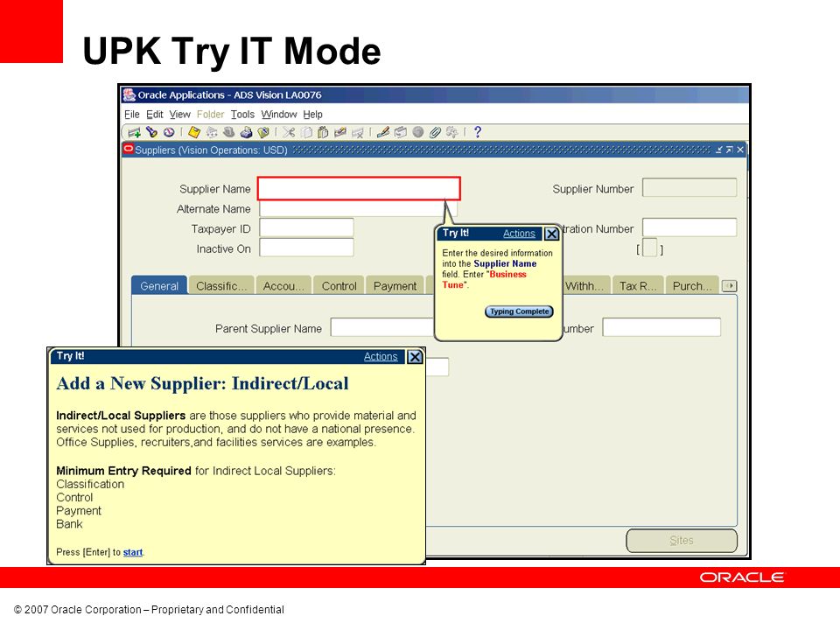Viewport: 840px width, 630px height.
Task: Click the Attachments paperclip icon
Action: click(x=435, y=132)
